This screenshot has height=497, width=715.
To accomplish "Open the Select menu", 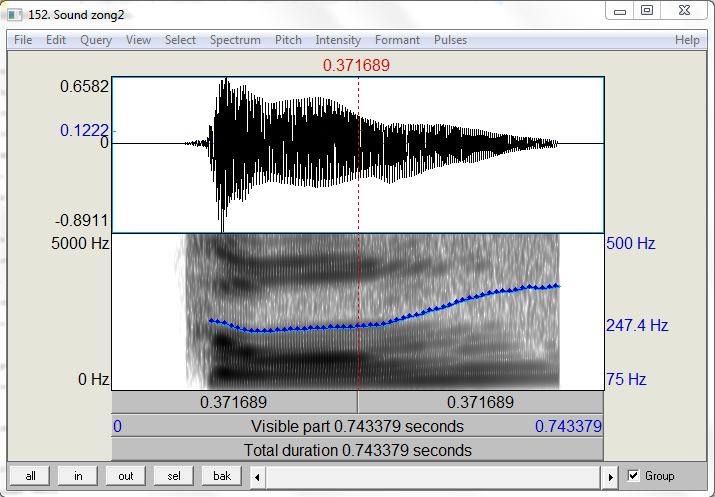I will 180,40.
